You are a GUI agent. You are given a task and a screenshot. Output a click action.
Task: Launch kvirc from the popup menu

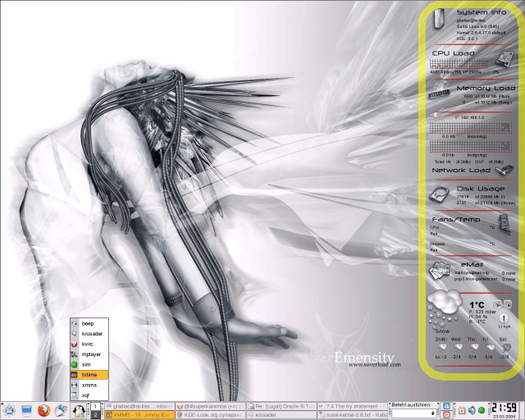[x=89, y=344]
